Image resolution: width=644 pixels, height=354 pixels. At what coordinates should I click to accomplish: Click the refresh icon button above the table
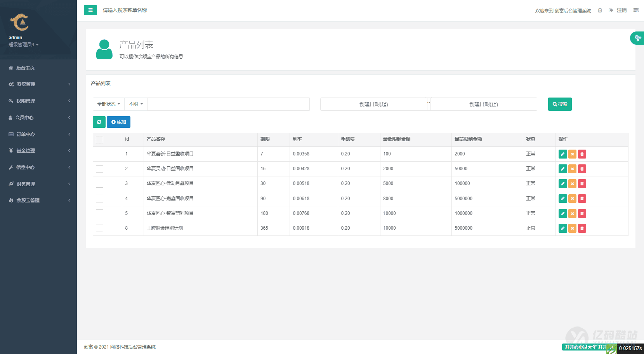coord(99,122)
